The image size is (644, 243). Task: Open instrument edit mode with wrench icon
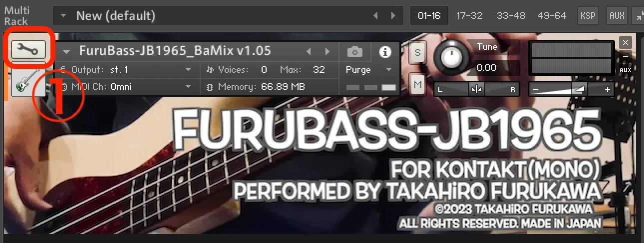28,48
